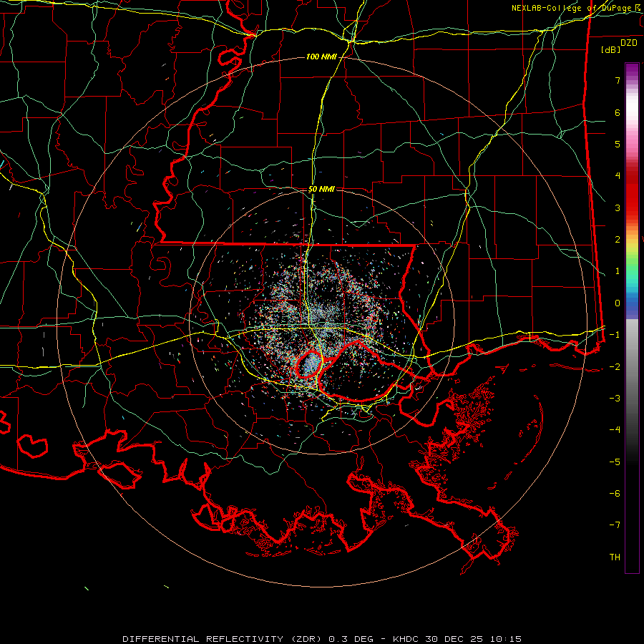Click the 0.3 DEG elevation angle text

[351, 639]
